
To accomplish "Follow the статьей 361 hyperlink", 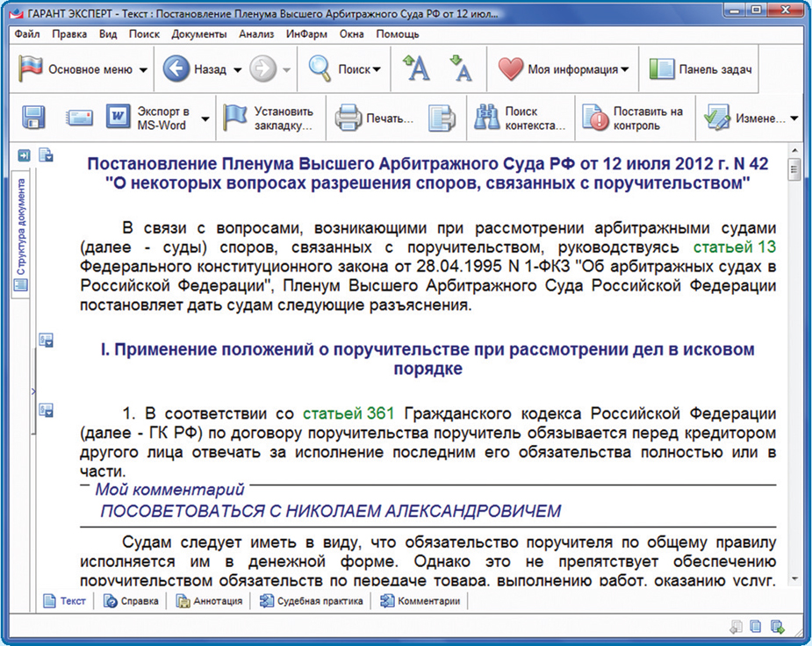I will [x=349, y=413].
